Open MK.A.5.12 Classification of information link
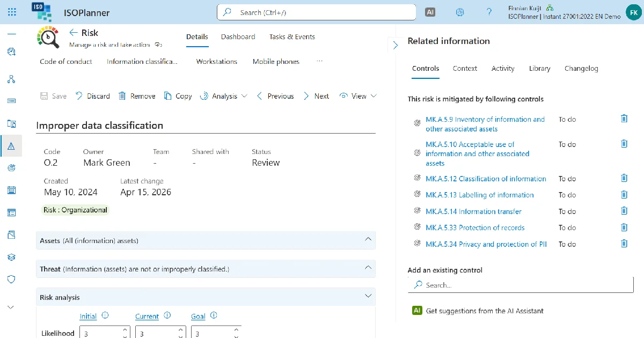 [486, 179]
